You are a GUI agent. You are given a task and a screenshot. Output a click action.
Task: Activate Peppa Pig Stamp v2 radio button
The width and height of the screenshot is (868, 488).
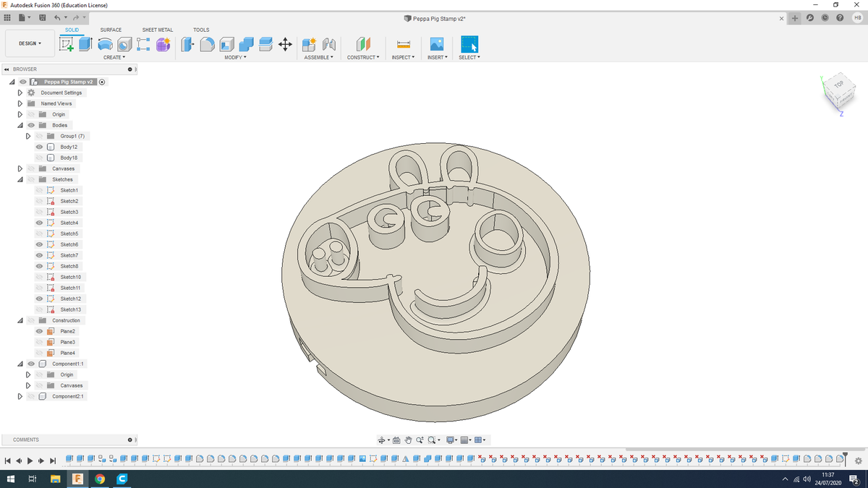click(x=102, y=82)
